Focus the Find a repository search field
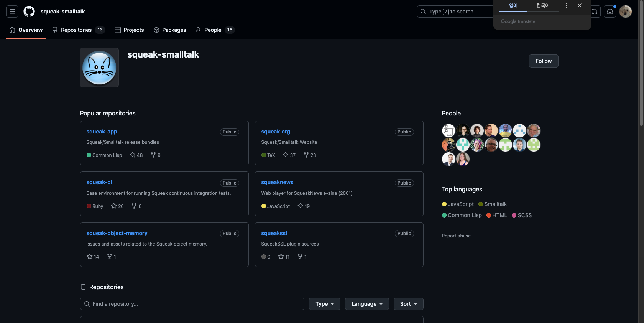This screenshot has width=644, height=323. pos(192,304)
